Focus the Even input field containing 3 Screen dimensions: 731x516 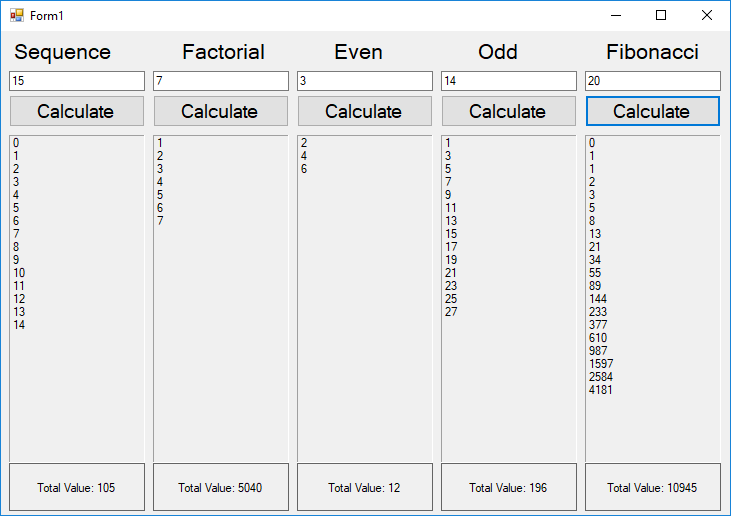[365, 81]
